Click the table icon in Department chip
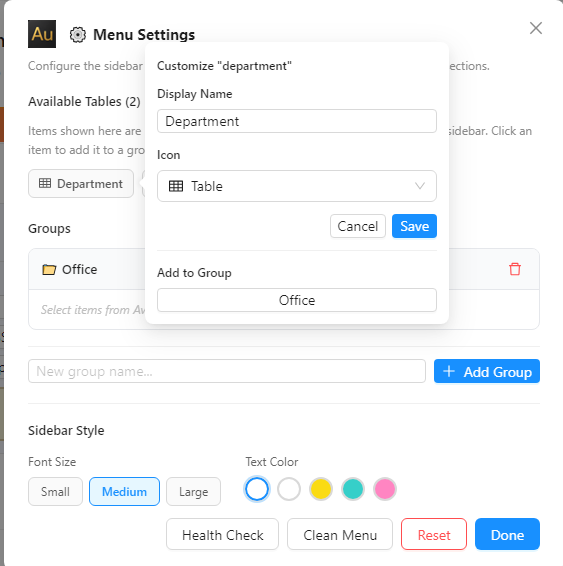Image resolution: width=563 pixels, height=566 pixels. tap(45, 183)
